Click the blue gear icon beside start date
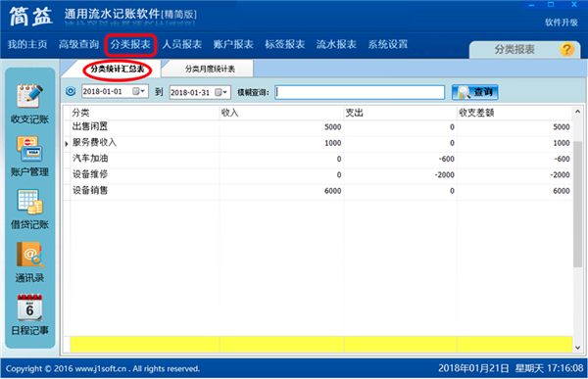The height and width of the screenshot is (379, 588). [71, 91]
